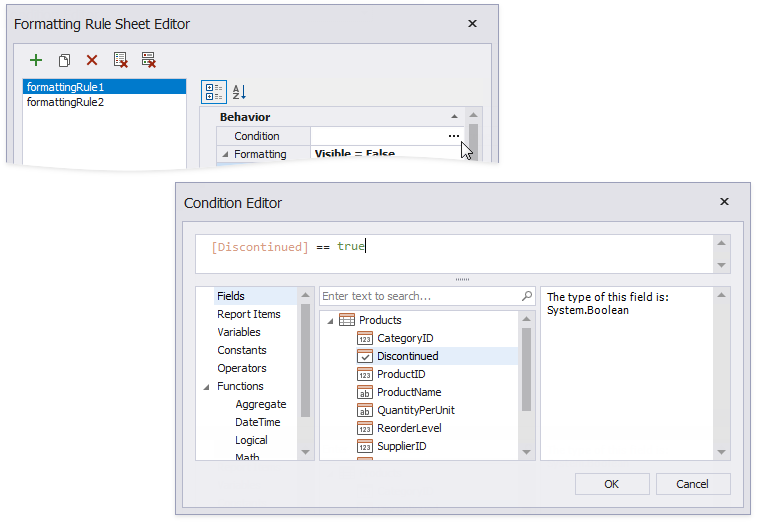Click the QuantityPerUnit text field icon
This screenshot has height=523, width=761.
pyautogui.click(x=364, y=409)
